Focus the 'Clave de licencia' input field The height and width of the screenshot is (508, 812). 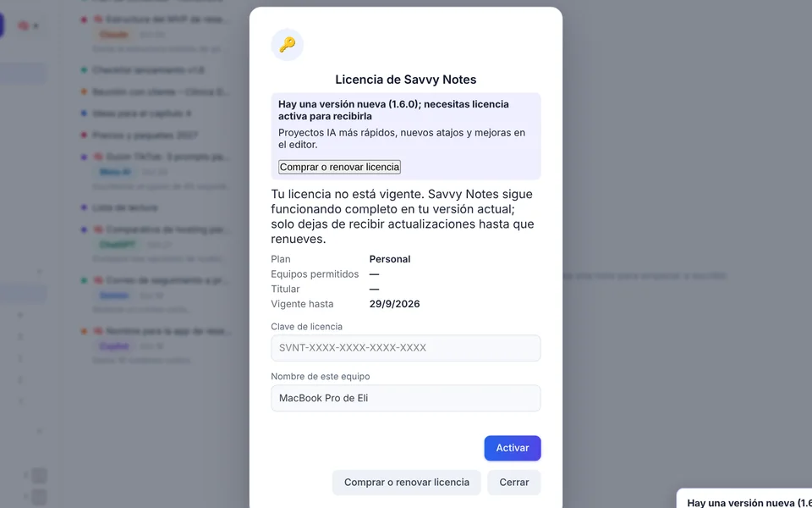click(405, 348)
